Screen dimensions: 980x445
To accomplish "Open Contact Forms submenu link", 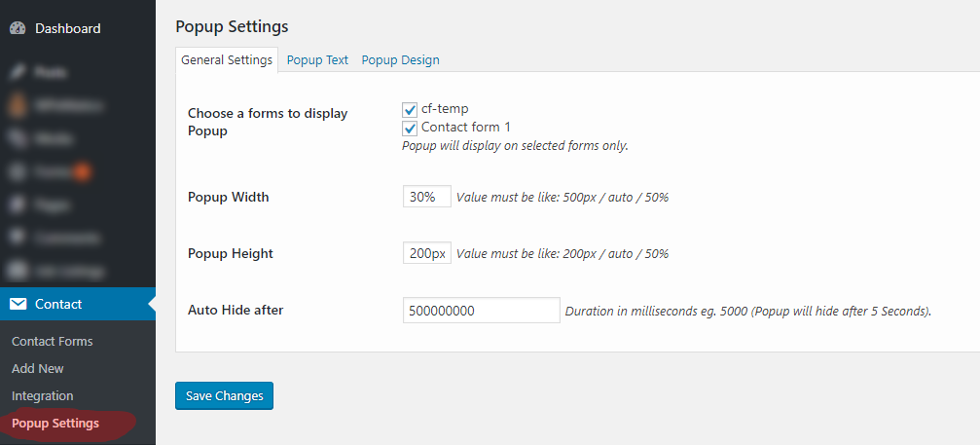I will tap(52, 341).
